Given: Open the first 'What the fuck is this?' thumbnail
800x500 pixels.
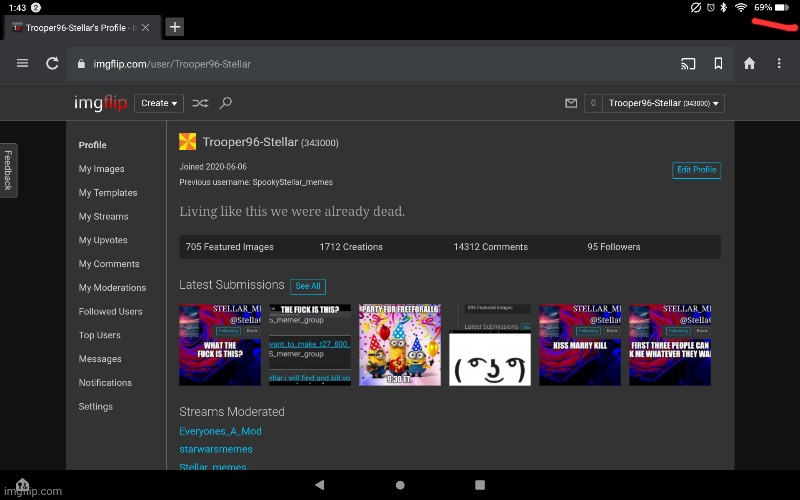Looking at the screenshot, I should pyautogui.click(x=220, y=345).
